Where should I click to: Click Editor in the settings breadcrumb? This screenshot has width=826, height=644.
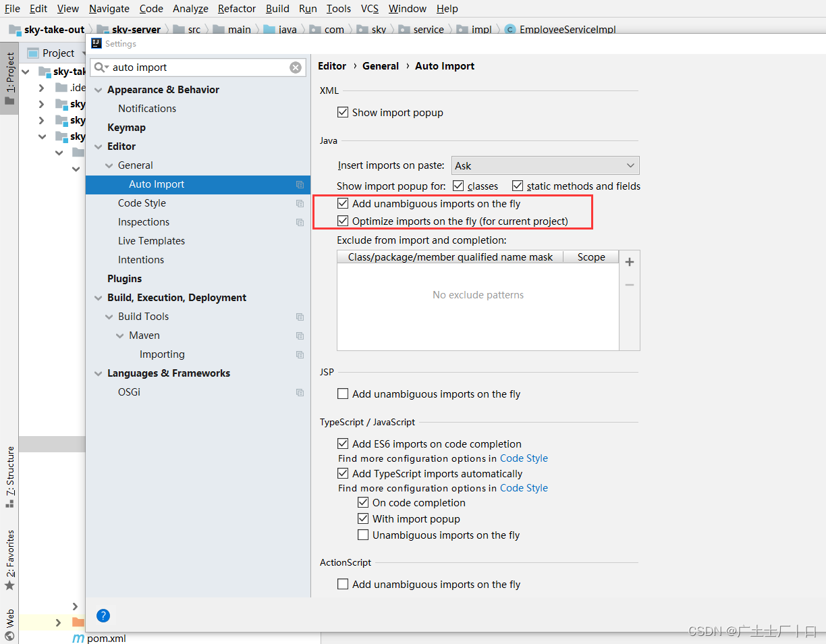coord(332,66)
